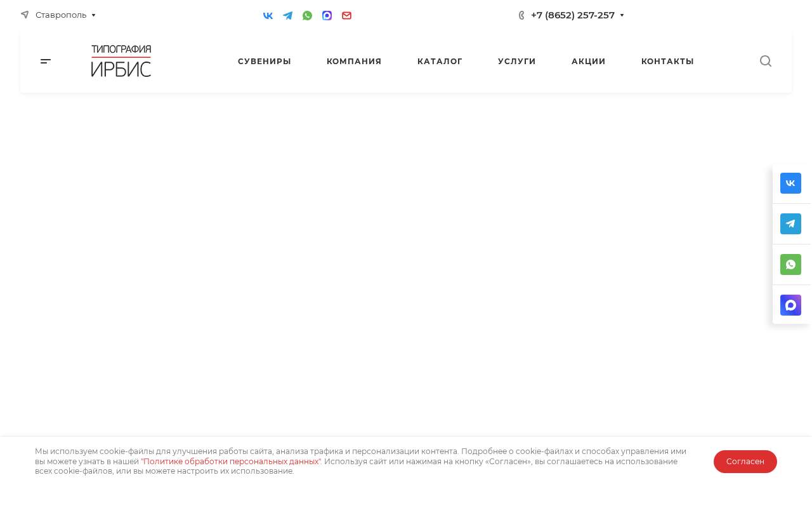Open the Компания menu item

coord(354,61)
